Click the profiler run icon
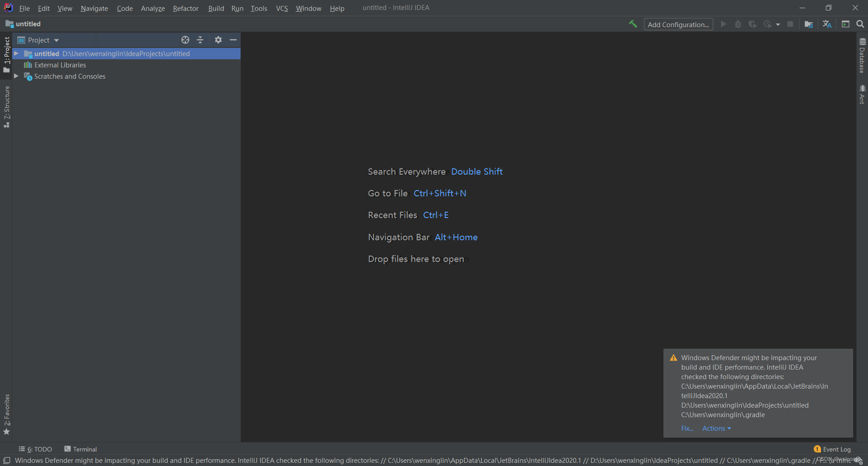The width and height of the screenshot is (868, 466). tap(767, 24)
